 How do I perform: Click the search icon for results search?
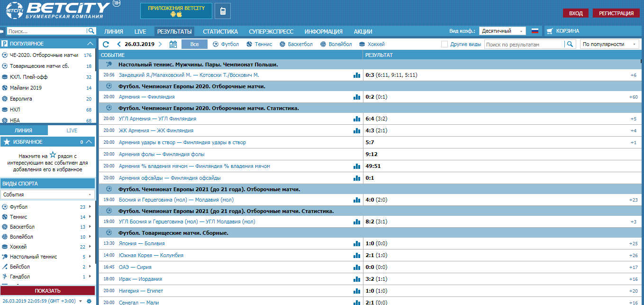tap(570, 44)
